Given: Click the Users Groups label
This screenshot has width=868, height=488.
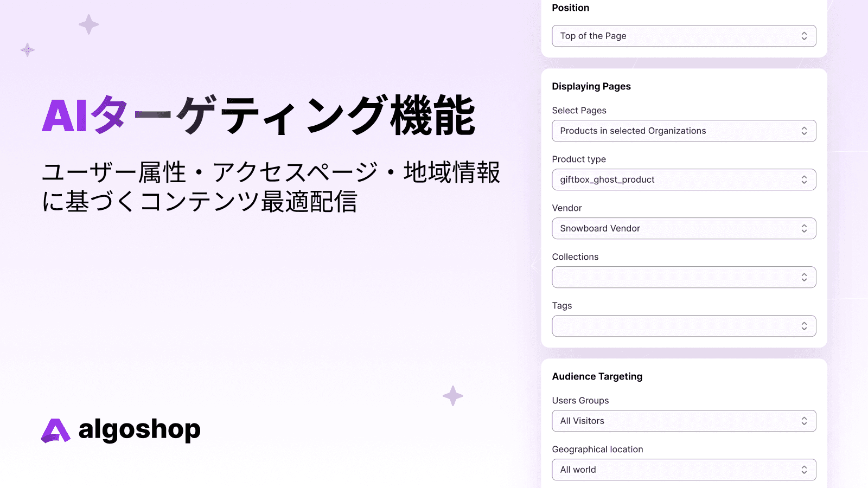Looking at the screenshot, I should [x=580, y=401].
